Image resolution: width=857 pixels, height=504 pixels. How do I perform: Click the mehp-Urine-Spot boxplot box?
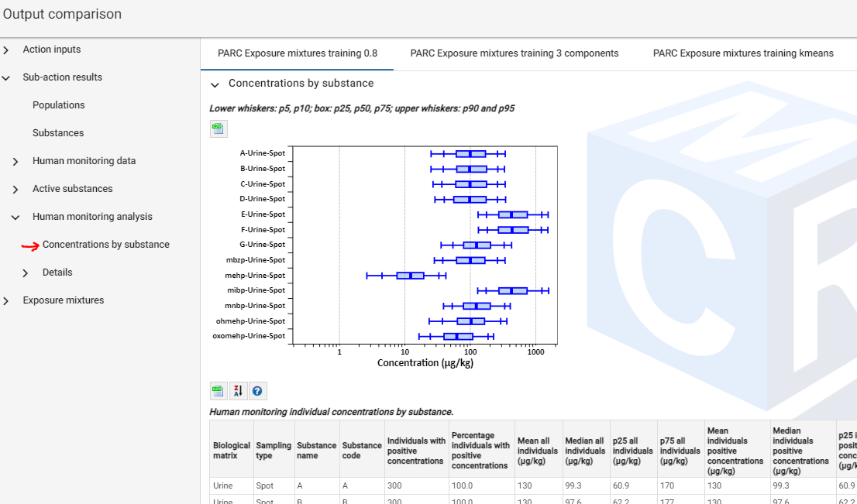pos(410,275)
